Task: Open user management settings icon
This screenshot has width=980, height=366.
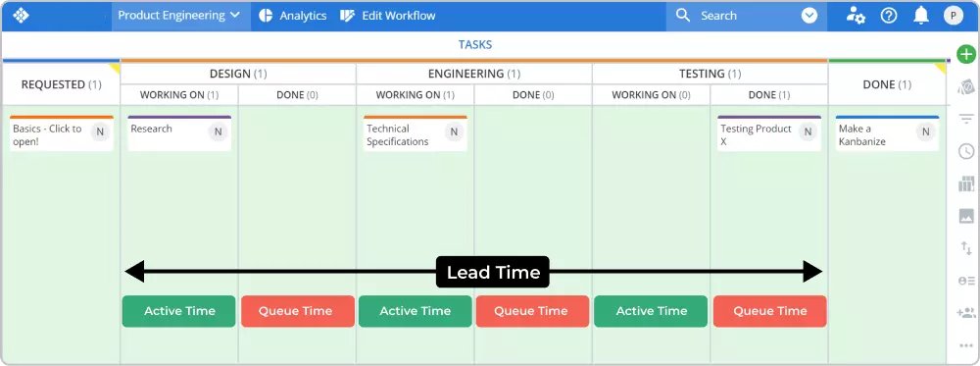Action: tap(856, 16)
